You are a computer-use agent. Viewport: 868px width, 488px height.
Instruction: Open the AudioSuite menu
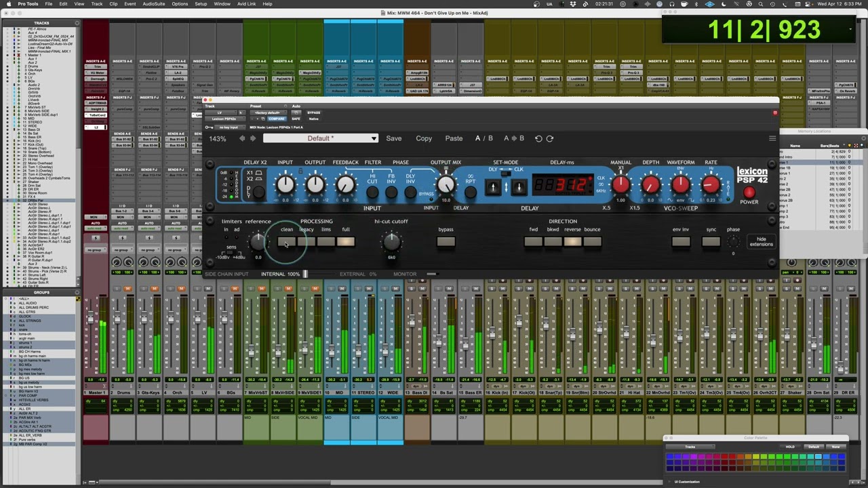pos(153,4)
